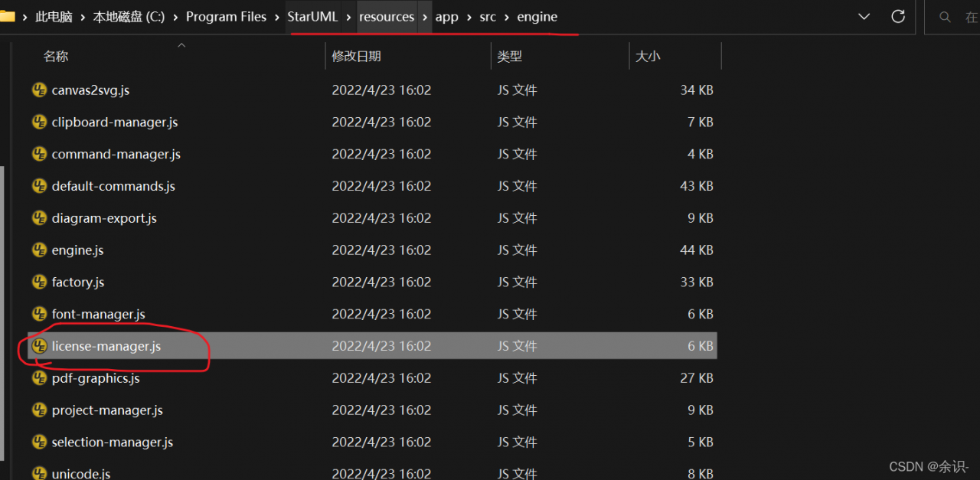This screenshot has width=980, height=480.
Task: Sort by the 类型 column header
Action: [x=509, y=57]
